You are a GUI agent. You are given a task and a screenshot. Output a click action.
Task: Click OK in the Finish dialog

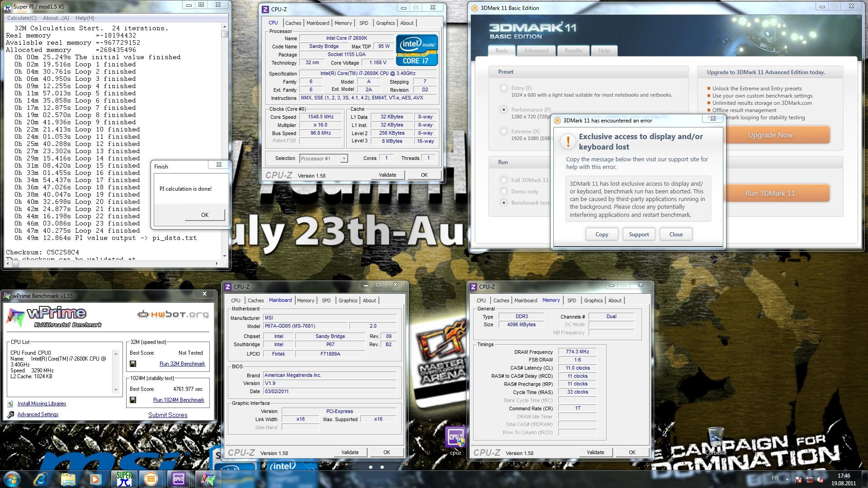tap(205, 215)
